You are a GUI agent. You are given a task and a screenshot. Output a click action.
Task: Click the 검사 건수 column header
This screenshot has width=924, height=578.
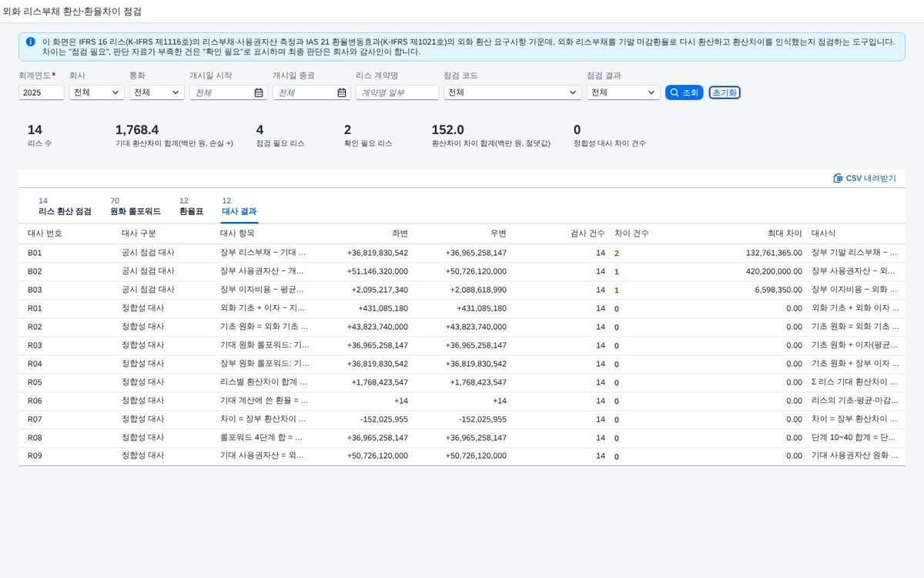(588, 234)
